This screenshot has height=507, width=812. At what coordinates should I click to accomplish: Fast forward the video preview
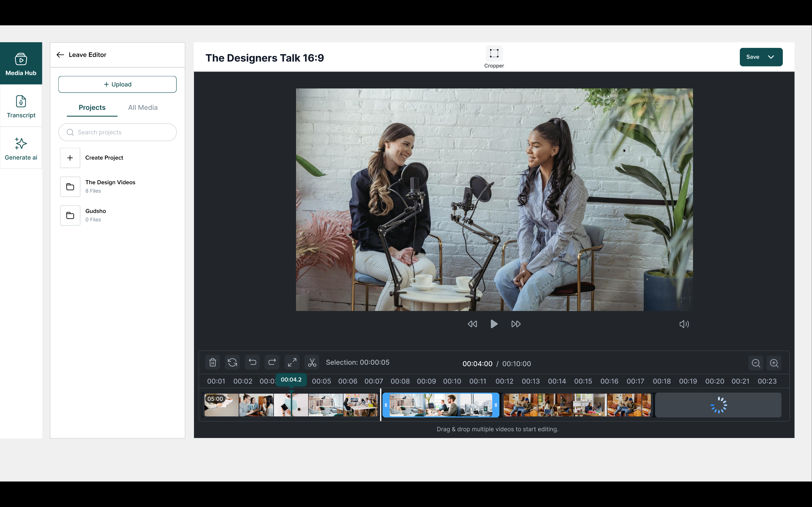point(516,324)
